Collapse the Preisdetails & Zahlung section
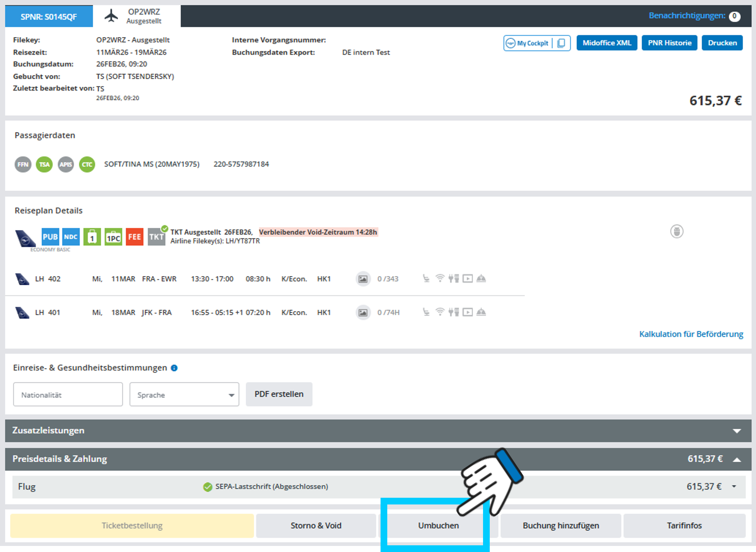The height and width of the screenshot is (552, 756). point(737,459)
